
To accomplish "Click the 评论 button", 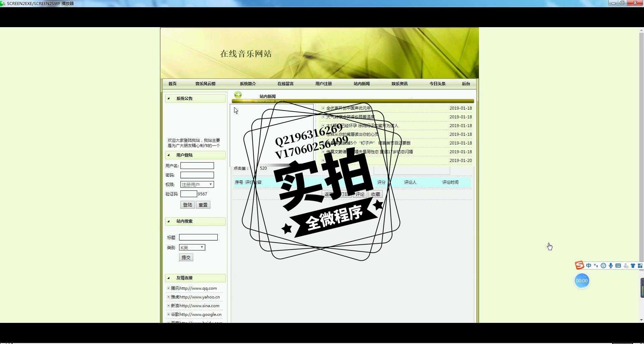I will point(360,194).
